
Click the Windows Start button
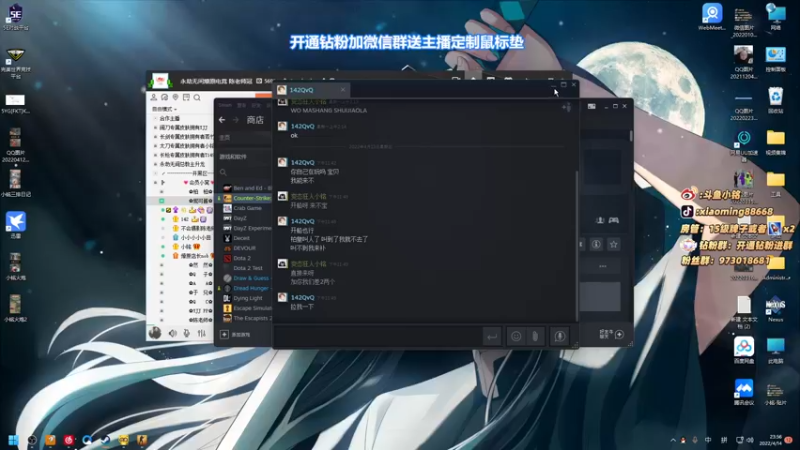[14, 440]
